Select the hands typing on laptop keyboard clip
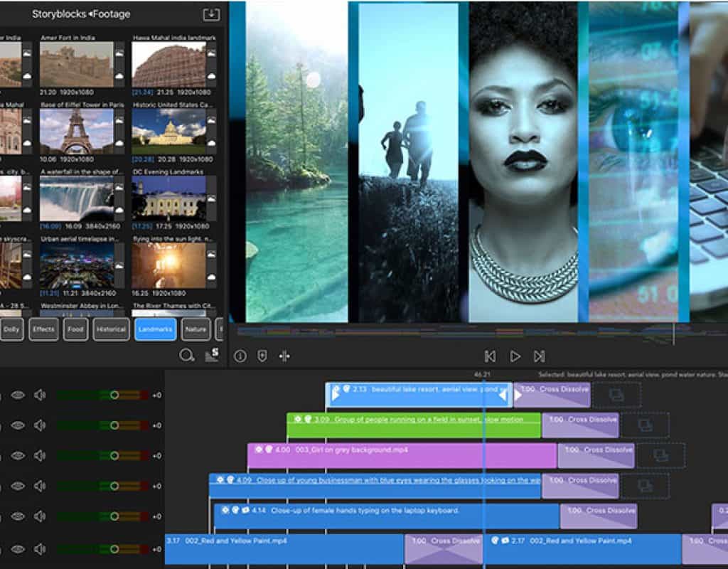The width and height of the screenshot is (728, 569). (x=386, y=516)
